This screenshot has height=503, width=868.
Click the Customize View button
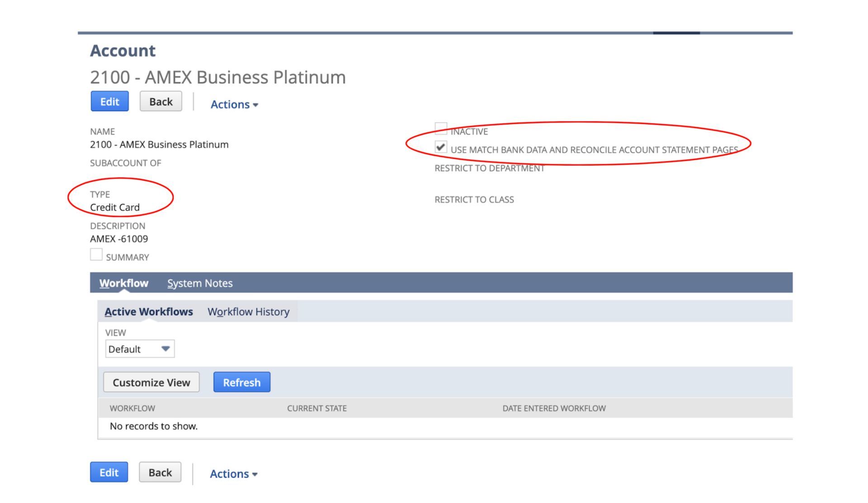(x=151, y=382)
